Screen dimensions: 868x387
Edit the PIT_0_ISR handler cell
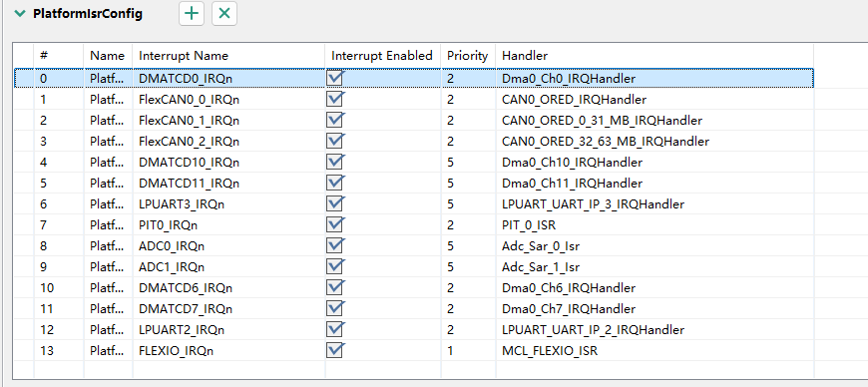(654, 224)
